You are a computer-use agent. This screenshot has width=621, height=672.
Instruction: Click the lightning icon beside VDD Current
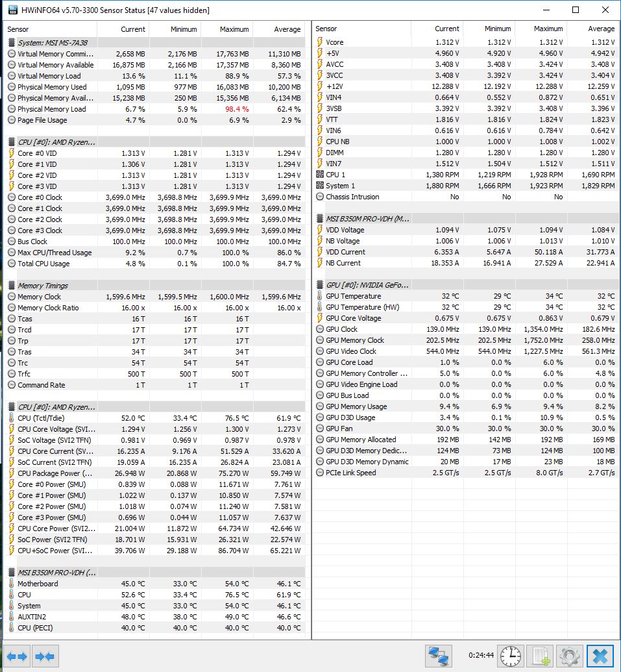tap(319, 251)
